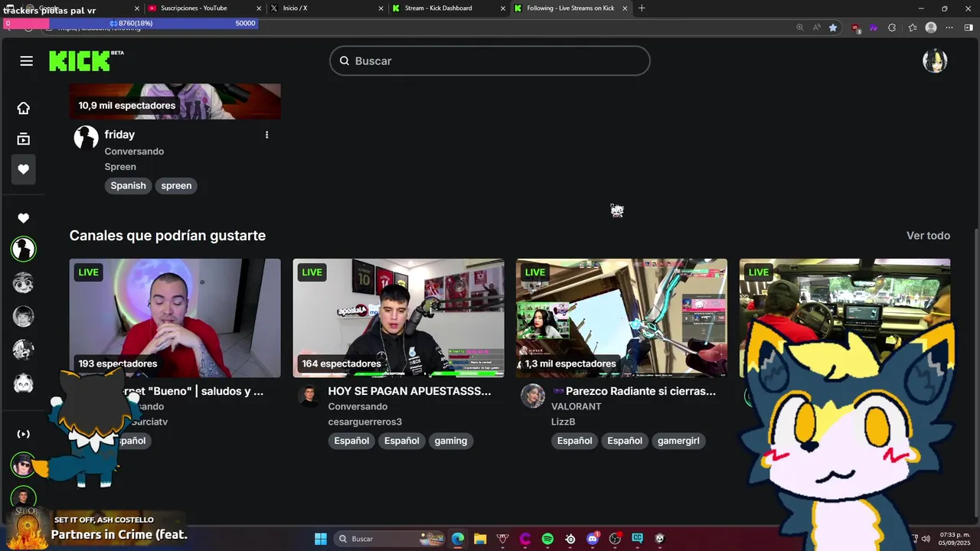The image size is (980, 551).
Task: Select the spreen tag
Action: tap(176, 186)
